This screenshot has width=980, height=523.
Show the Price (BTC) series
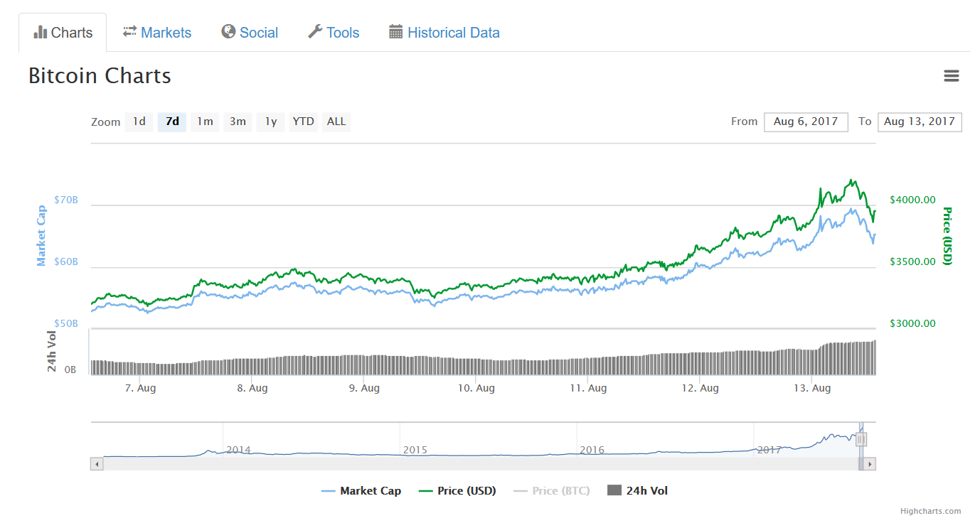(x=551, y=491)
